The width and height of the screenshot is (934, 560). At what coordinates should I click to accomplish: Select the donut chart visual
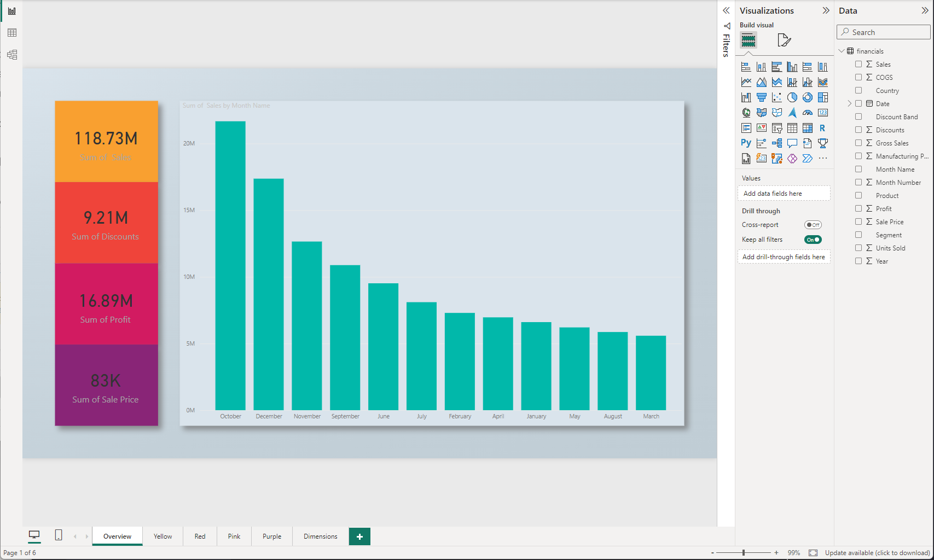(x=808, y=97)
